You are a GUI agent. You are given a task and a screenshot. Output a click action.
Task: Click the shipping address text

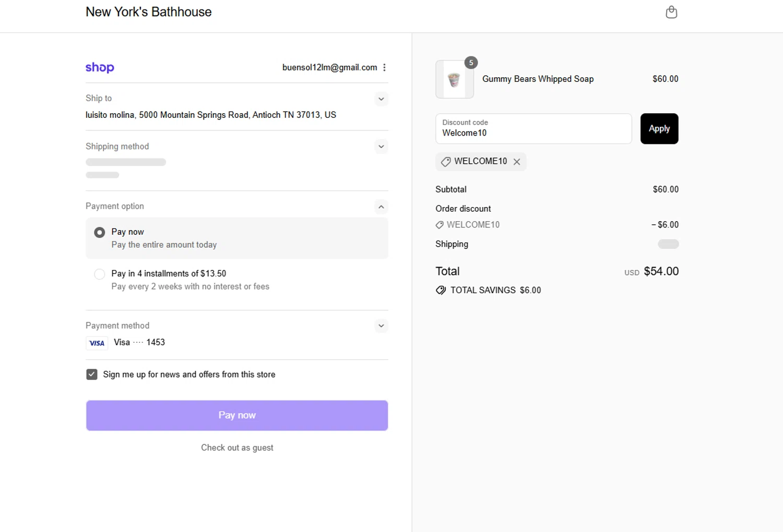click(x=211, y=115)
